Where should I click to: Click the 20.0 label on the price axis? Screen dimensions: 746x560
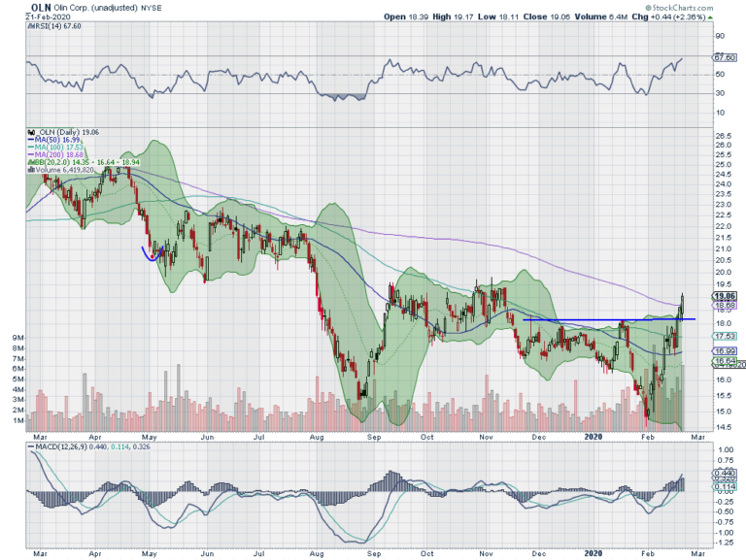(723, 273)
